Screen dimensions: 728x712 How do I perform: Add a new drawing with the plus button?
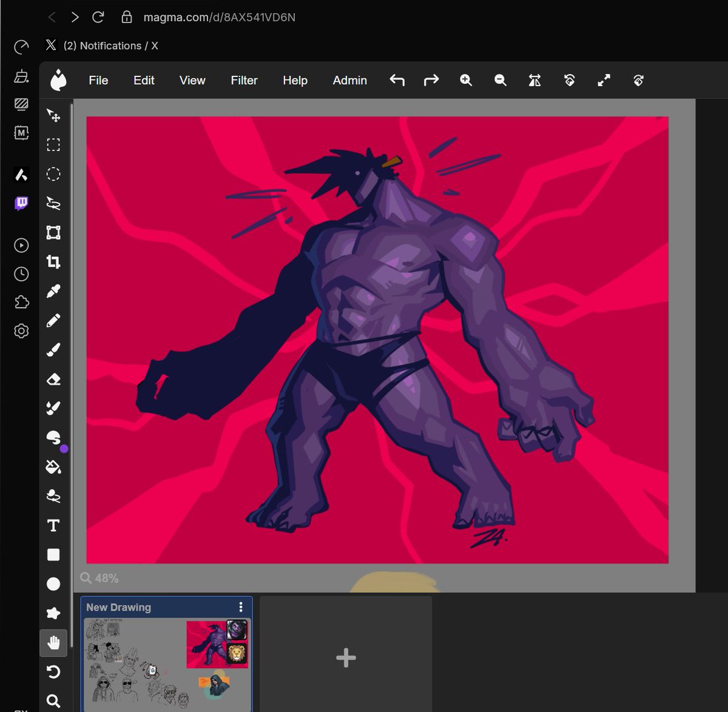pyautogui.click(x=346, y=657)
